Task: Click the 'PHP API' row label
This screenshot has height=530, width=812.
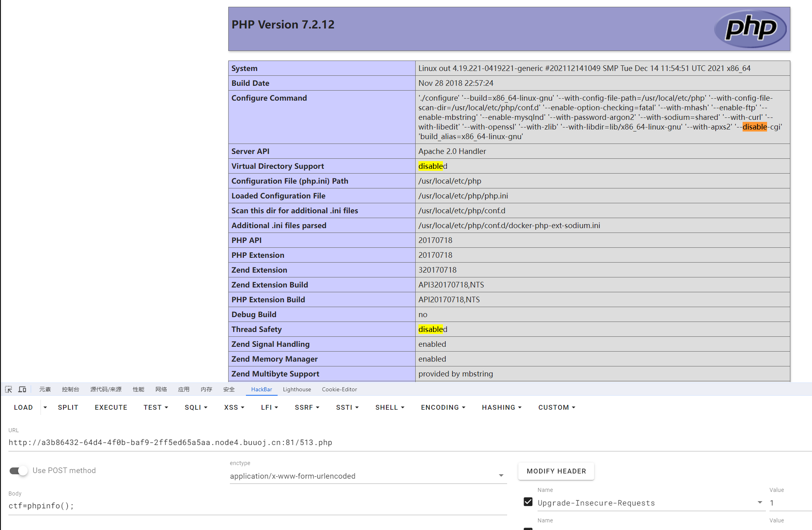Action: pos(246,240)
